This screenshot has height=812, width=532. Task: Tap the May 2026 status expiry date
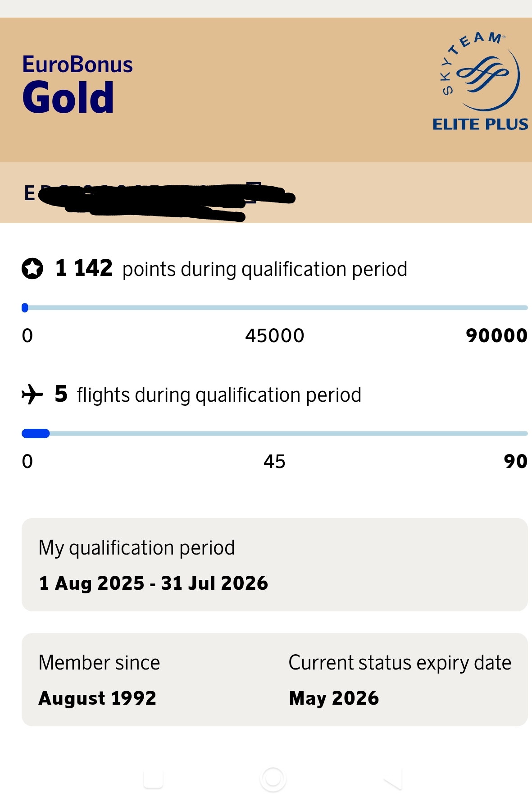pyautogui.click(x=334, y=698)
